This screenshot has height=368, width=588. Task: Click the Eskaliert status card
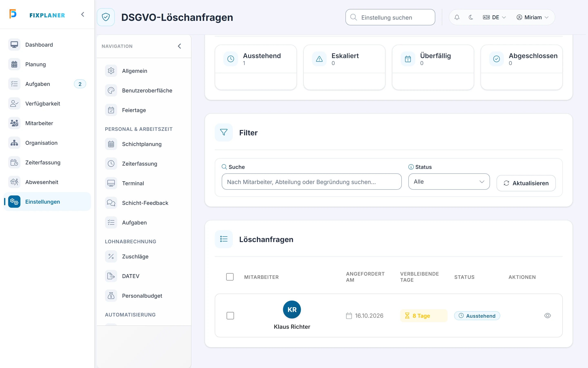(344, 67)
